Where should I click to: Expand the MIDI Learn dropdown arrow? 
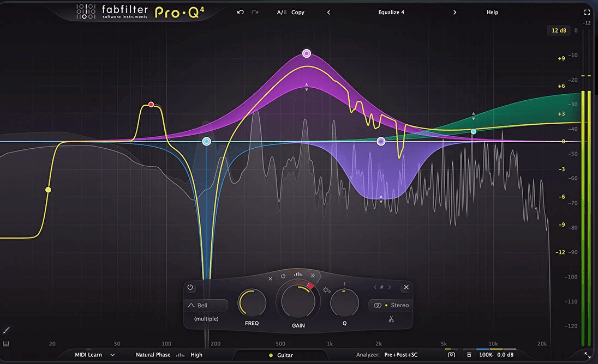coord(112,355)
